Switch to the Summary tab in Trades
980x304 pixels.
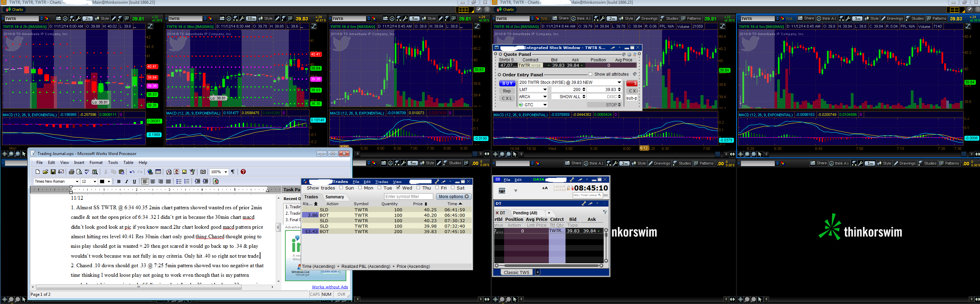(x=334, y=197)
